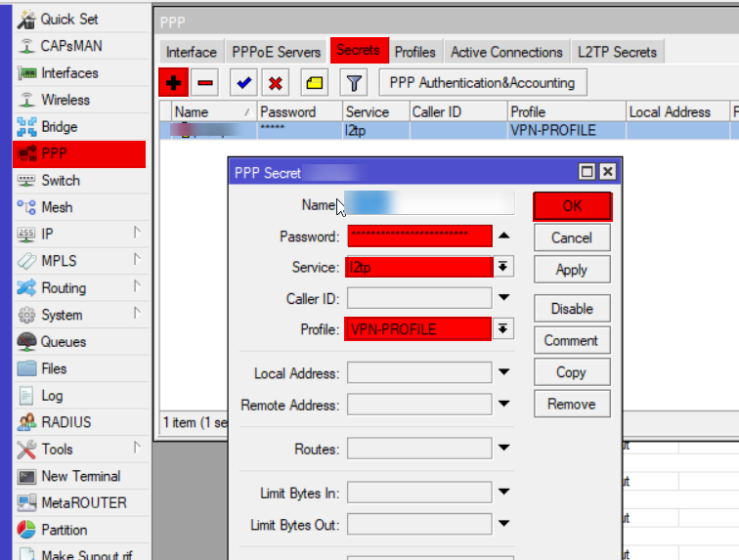Open RADIUS from the sidebar
The image size is (739, 560).
click(65, 422)
